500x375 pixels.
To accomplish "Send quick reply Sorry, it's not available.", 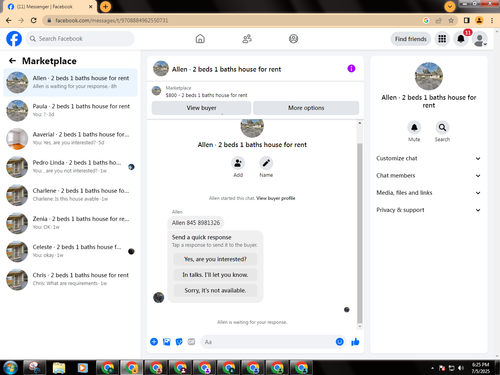I will 215,290.
